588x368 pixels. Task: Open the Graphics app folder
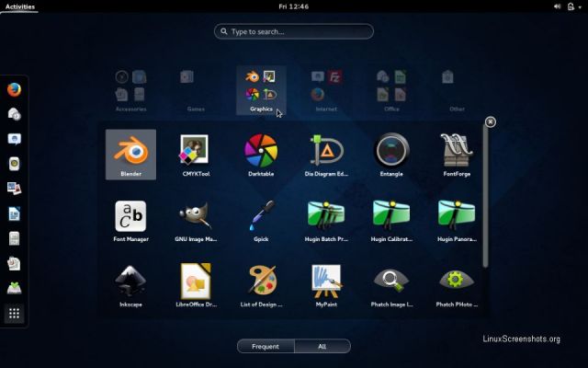point(261,90)
